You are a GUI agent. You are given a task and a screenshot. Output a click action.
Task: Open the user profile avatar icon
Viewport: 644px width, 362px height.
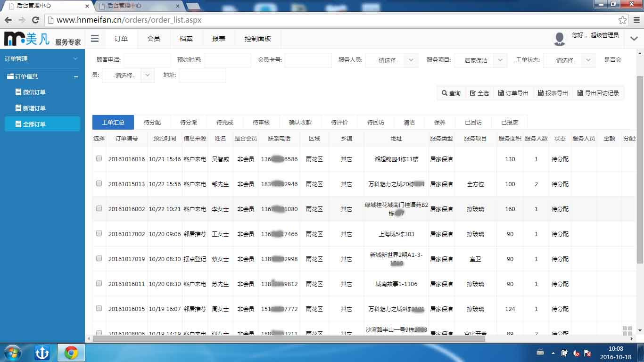click(x=559, y=38)
